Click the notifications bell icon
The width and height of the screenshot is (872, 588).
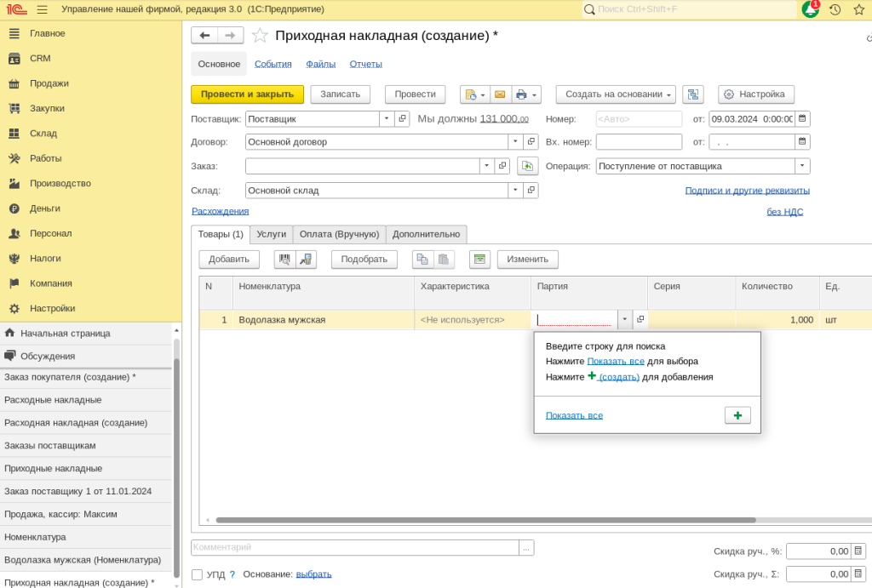[x=810, y=9]
